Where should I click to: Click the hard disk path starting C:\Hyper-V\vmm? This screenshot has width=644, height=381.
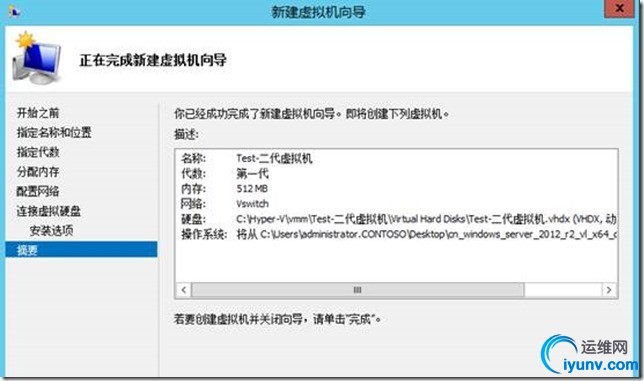(426, 219)
